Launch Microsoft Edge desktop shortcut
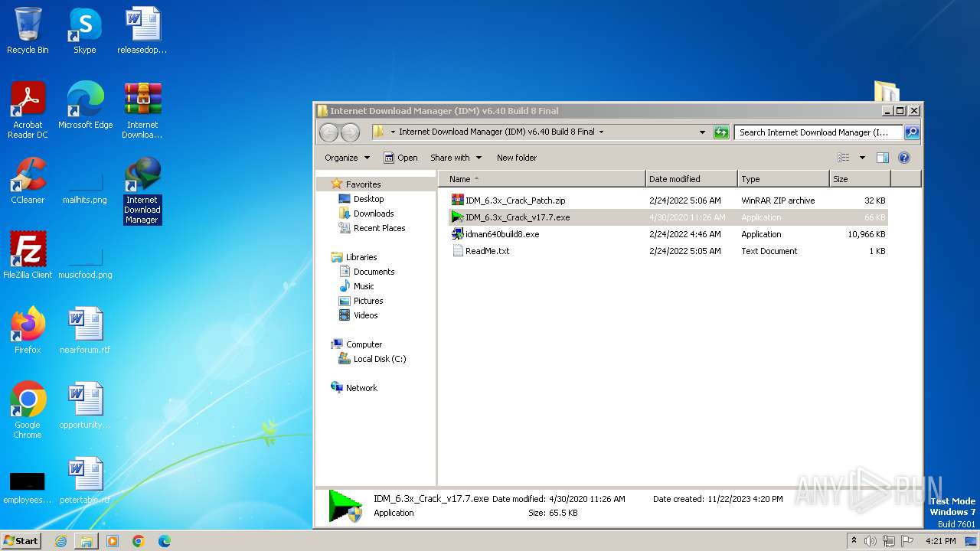Screen dimensions: 980x551 click(x=85, y=106)
